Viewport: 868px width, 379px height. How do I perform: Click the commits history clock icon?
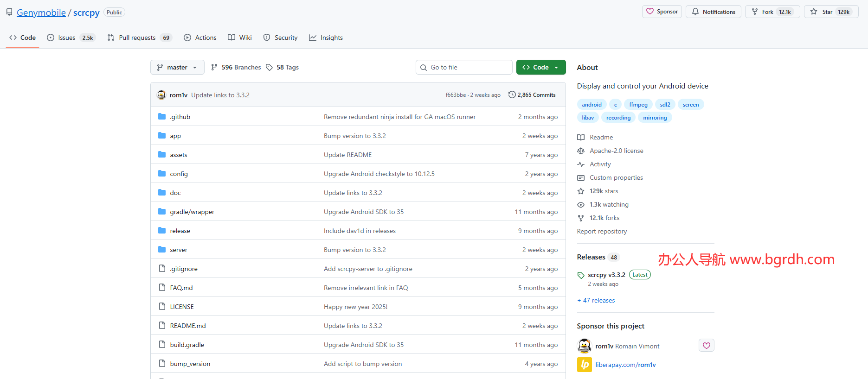coord(512,95)
